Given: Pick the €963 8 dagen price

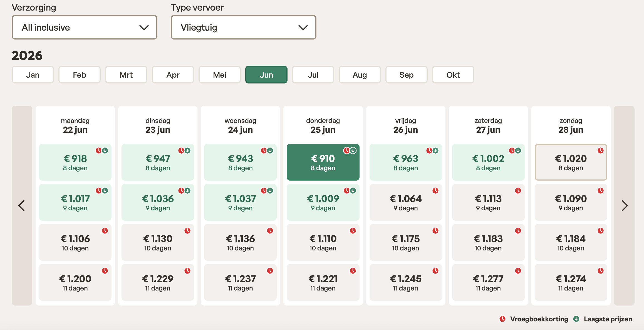Looking at the screenshot, I should (x=405, y=162).
